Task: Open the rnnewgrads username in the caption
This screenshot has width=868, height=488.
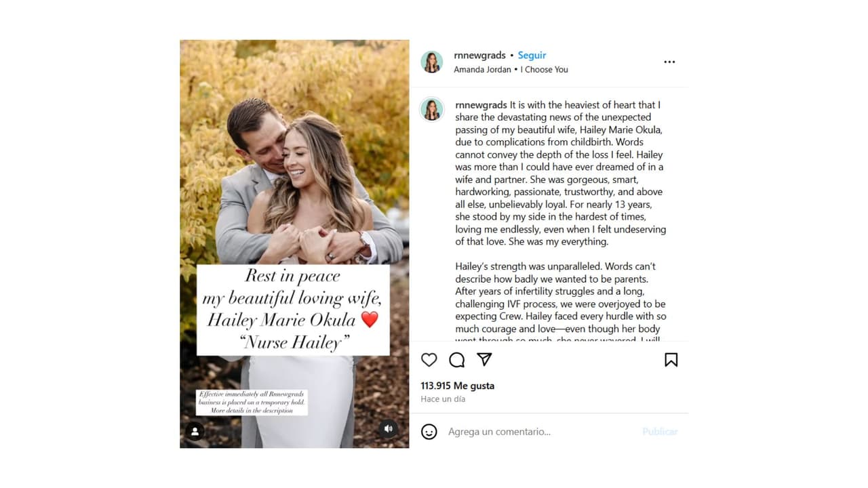Action: click(x=481, y=105)
